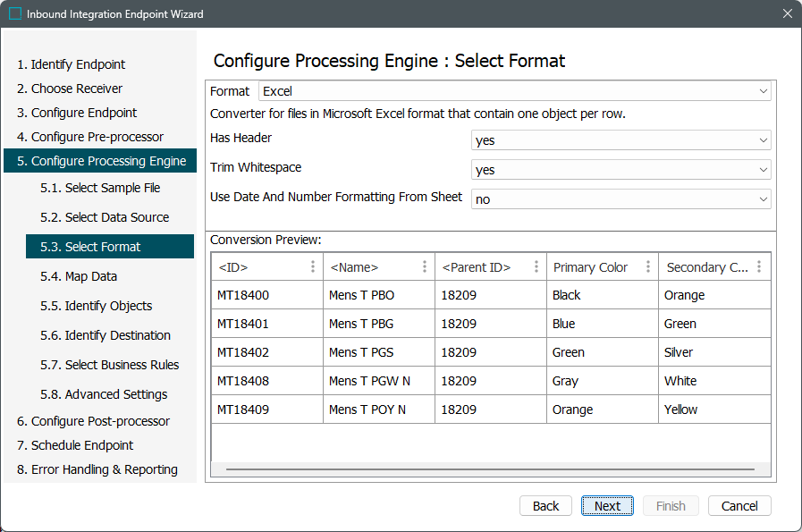Click the wizard window icon in title bar
The height and width of the screenshot is (532, 802).
[15, 14]
